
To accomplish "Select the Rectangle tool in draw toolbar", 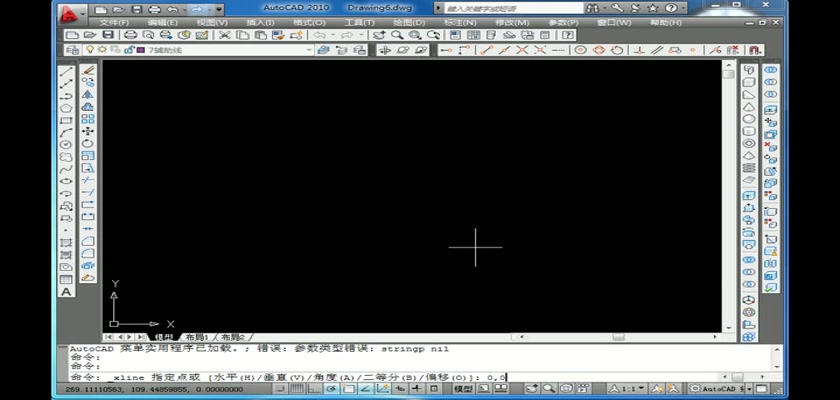I will coord(66,120).
